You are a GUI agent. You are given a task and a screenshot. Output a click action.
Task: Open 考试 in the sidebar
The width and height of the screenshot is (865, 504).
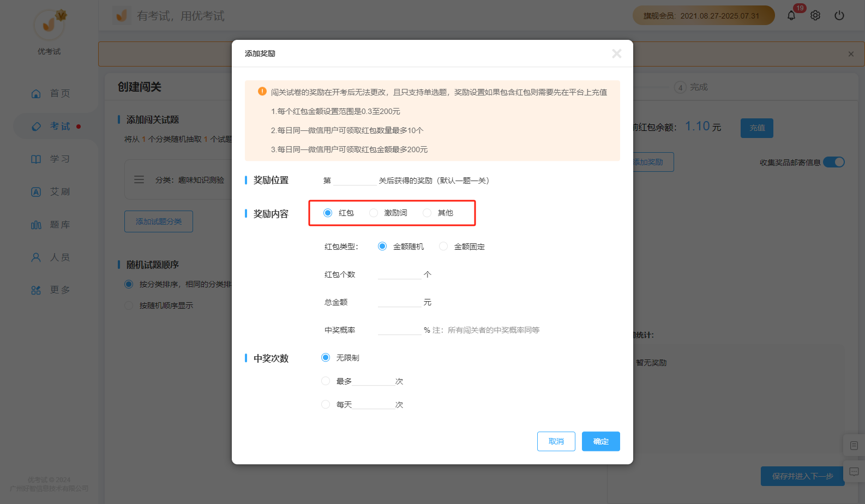(56, 127)
